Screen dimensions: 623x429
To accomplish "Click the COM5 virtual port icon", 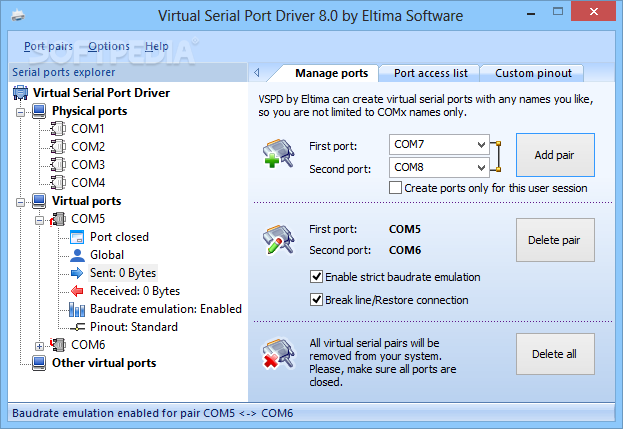I will (58, 219).
